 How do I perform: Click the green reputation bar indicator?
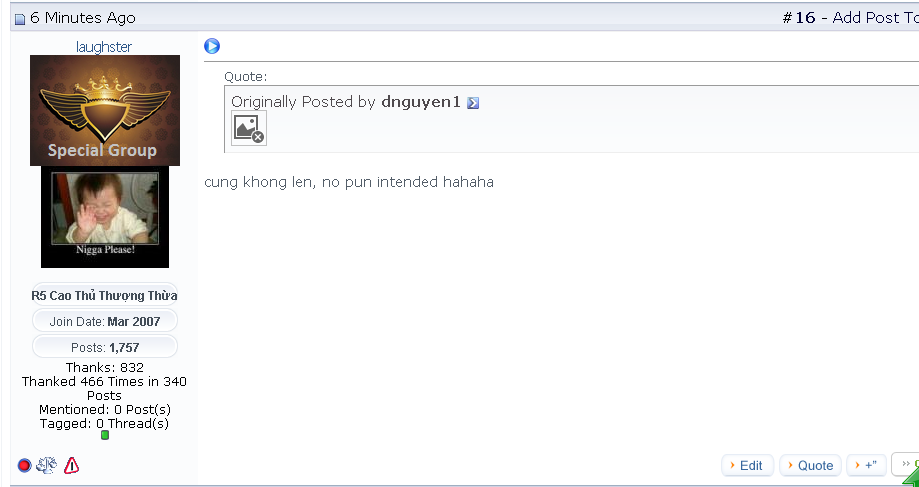(105, 435)
